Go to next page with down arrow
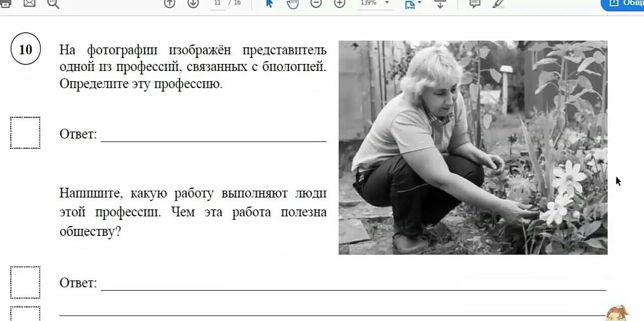Viewport: 644px width, 321px height. [193, 3]
